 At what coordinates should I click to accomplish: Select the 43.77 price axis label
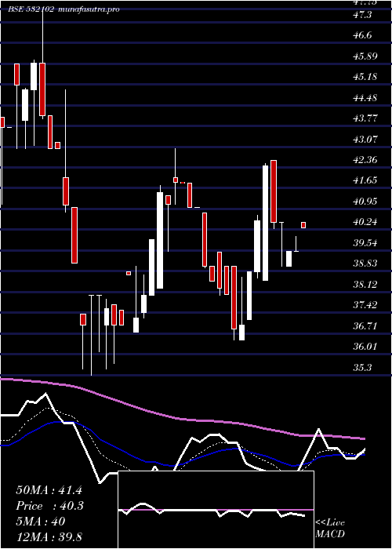tap(365, 118)
